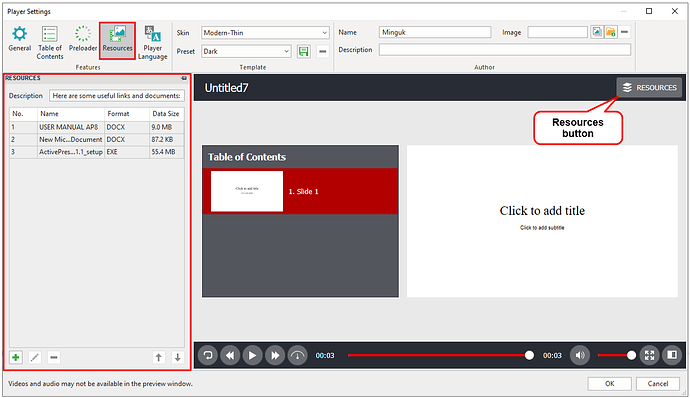The width and height of the screenshot is (690, 398).
Task: Remove the current preset
Action: [x=323, y=52]
